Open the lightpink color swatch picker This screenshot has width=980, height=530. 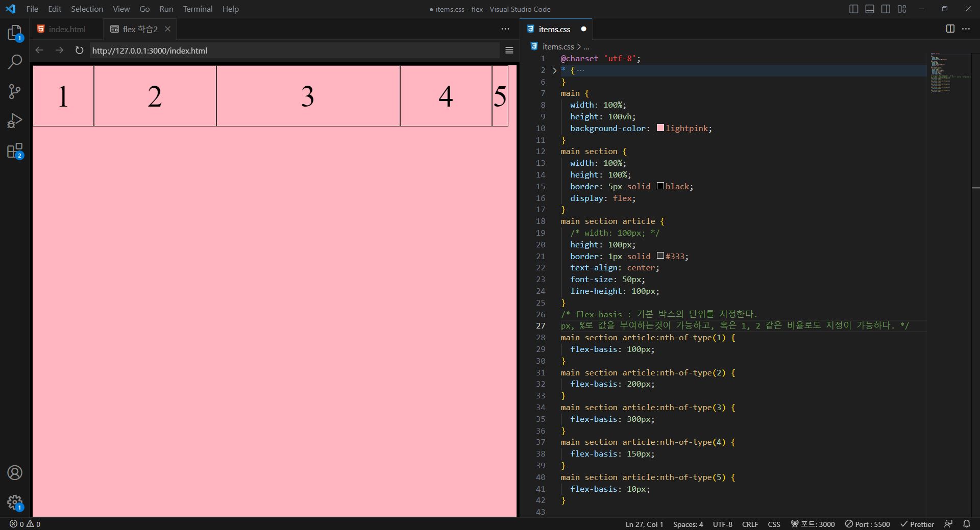pyautogui.click(x=660, y=128)
